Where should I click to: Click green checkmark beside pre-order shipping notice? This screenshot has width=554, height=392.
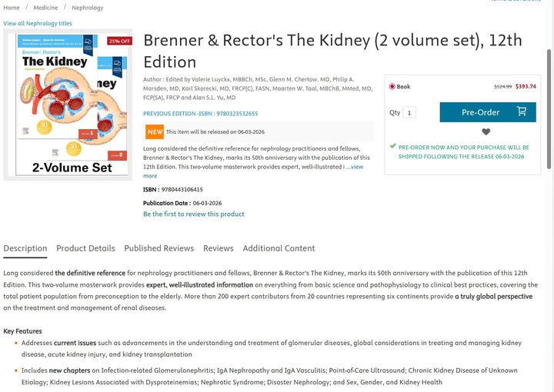(x=392, y=146)
